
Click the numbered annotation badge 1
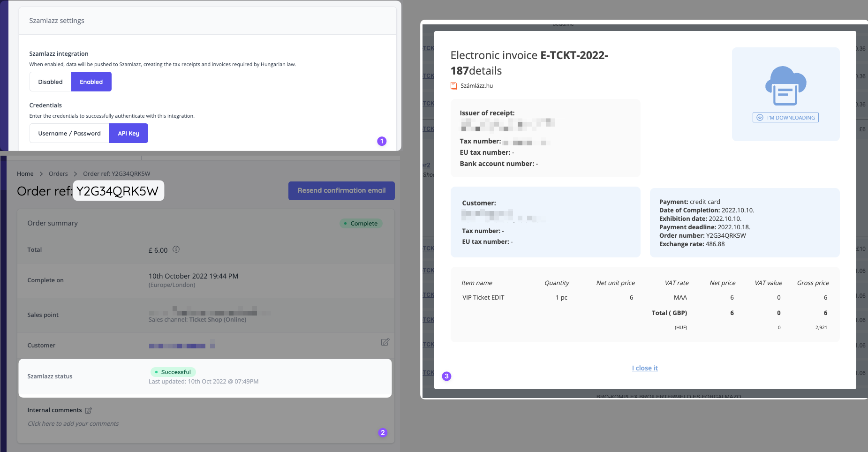[381, 141]
